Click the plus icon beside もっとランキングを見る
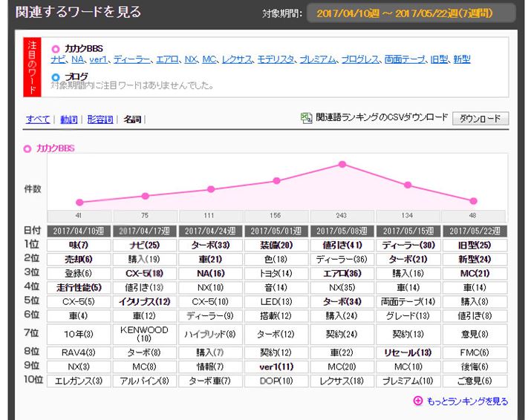This screenshot has width=531, height=420. click(x=417, y=401)
